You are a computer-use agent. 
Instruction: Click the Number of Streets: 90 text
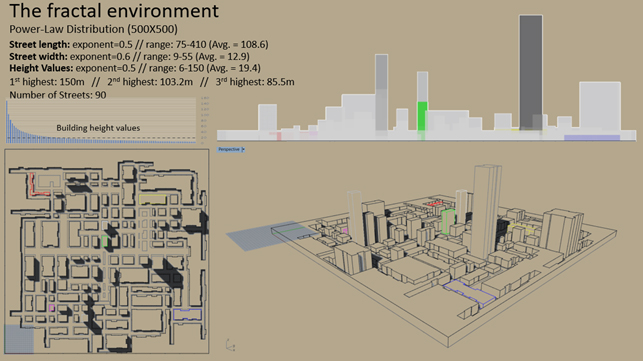pyautogui.click(x=58, y=95)
